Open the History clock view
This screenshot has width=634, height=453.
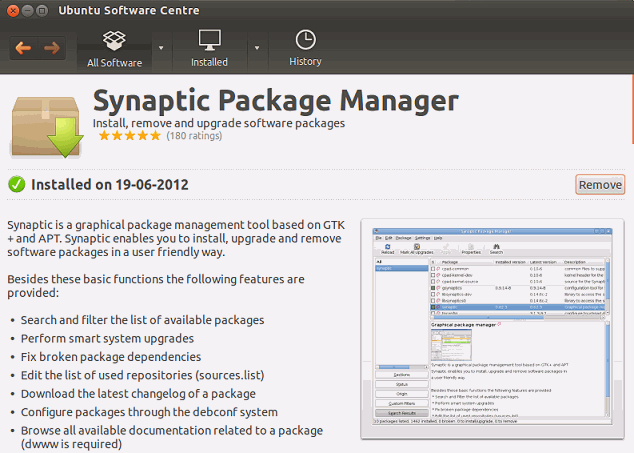305,48
